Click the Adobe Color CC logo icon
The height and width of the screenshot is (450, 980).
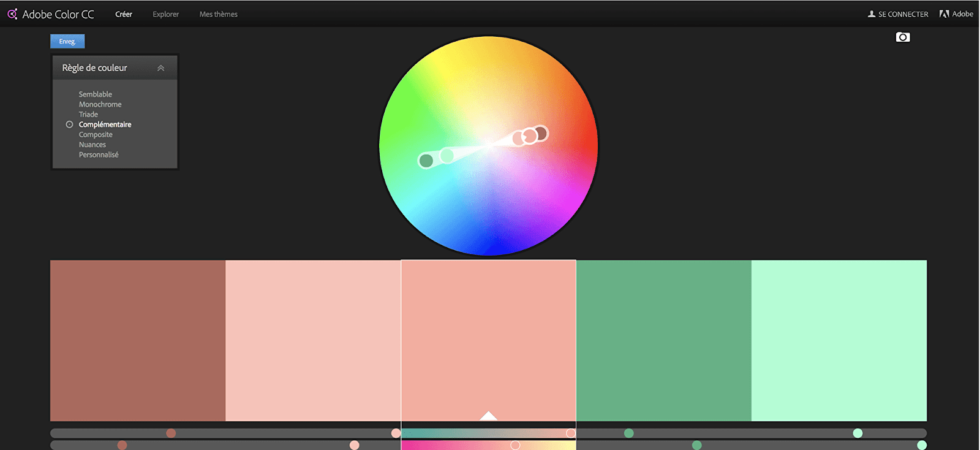click(x=12, y=13)
